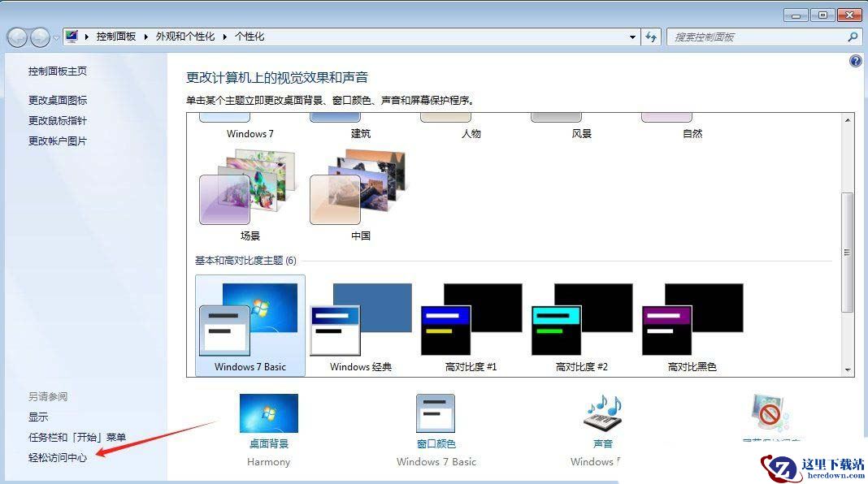Select the 中国 theme
This screenshot has height=484, width=868.
[360, 195]
